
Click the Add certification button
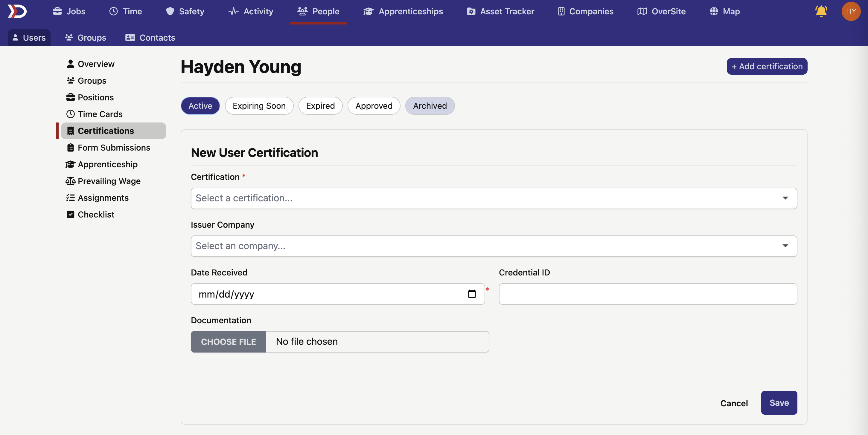tap(767, 66)
